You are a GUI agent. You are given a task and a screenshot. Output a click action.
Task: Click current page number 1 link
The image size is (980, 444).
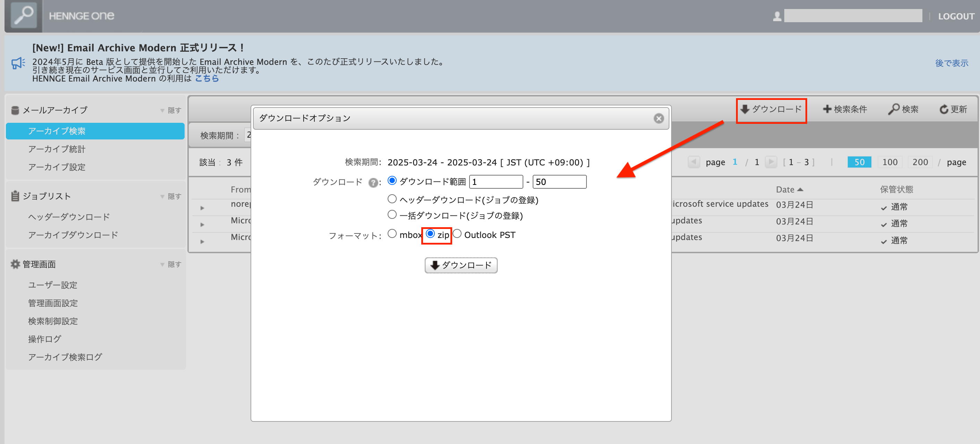[735, 162]
